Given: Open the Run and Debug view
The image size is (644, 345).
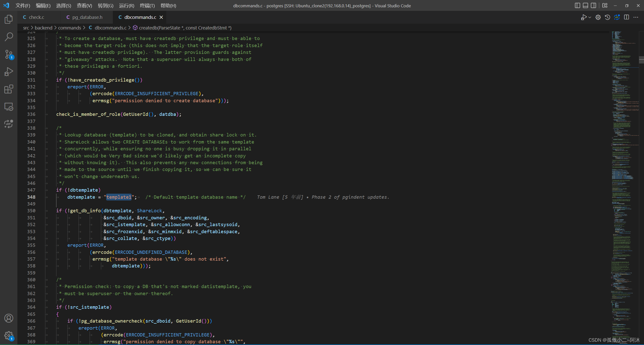Looking at the screenshot, I should pyautogui.click(x=9, y=72).
